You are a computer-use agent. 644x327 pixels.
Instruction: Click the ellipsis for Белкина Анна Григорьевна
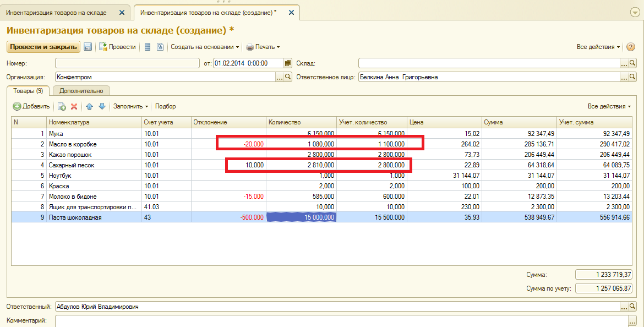pos(624,77)
